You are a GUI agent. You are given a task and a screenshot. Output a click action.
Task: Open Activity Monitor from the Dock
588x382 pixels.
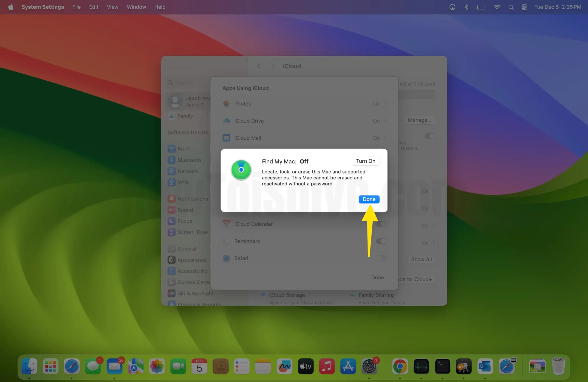[x=421, y=366]
